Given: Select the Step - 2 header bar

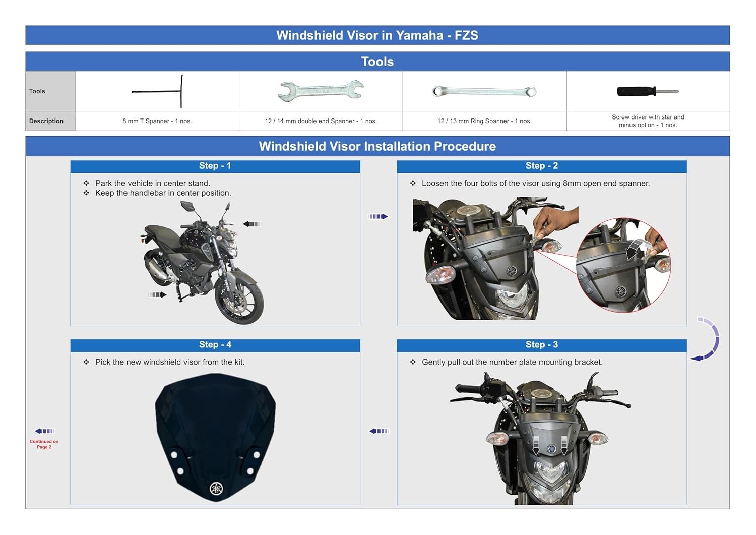Looking at the screenshot, I should tap(541, 166).
